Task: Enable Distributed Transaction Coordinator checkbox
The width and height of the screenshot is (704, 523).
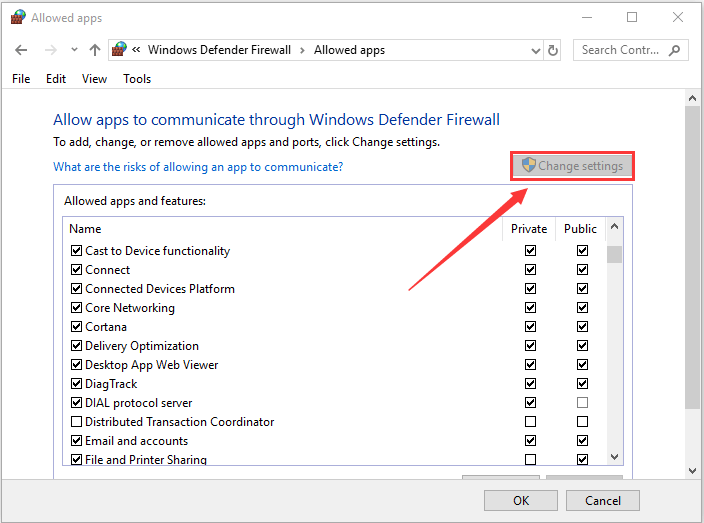Action: [x=76, y=422]
